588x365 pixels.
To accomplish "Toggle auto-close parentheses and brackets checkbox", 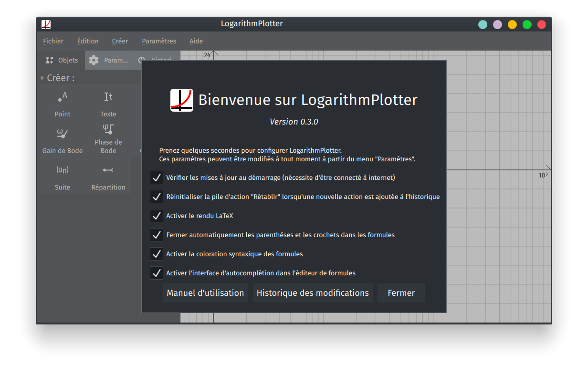I will pyautogui.click(x=157, y=235).
